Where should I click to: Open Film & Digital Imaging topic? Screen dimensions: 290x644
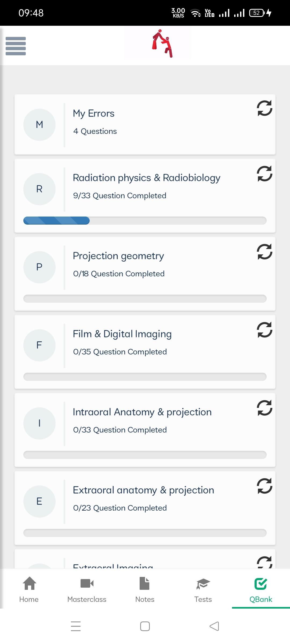click(145, 352)
